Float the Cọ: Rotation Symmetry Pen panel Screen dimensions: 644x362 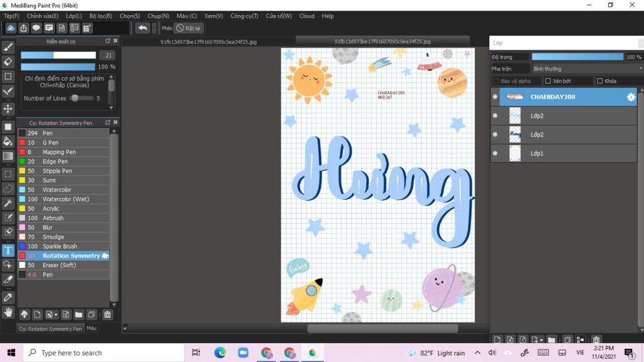point(108,123)
